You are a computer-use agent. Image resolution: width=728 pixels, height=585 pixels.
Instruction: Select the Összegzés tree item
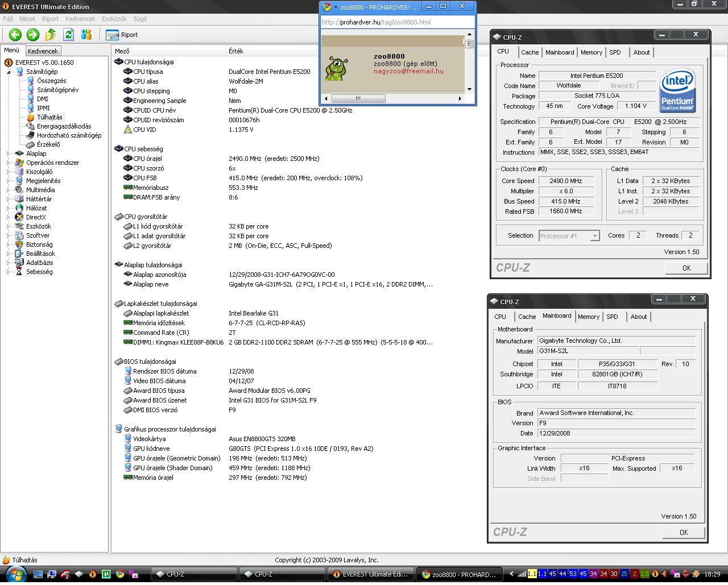coord(51,81)
